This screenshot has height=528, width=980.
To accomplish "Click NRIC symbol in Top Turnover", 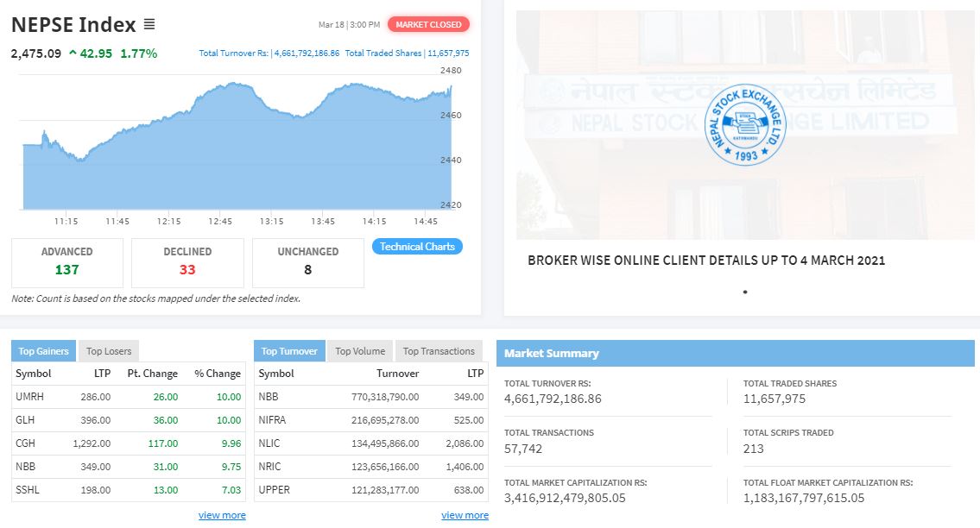I will 270,467.
